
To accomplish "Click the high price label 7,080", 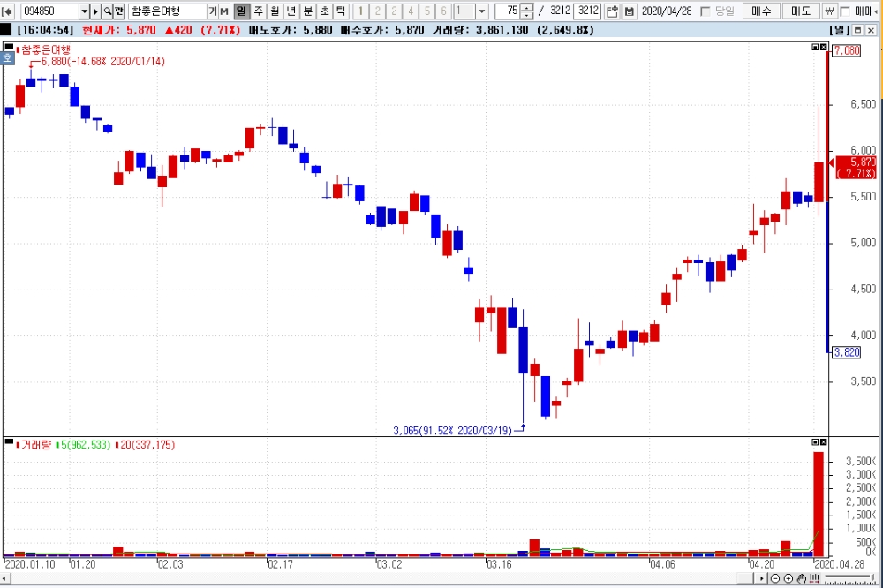I will point(847,50).
